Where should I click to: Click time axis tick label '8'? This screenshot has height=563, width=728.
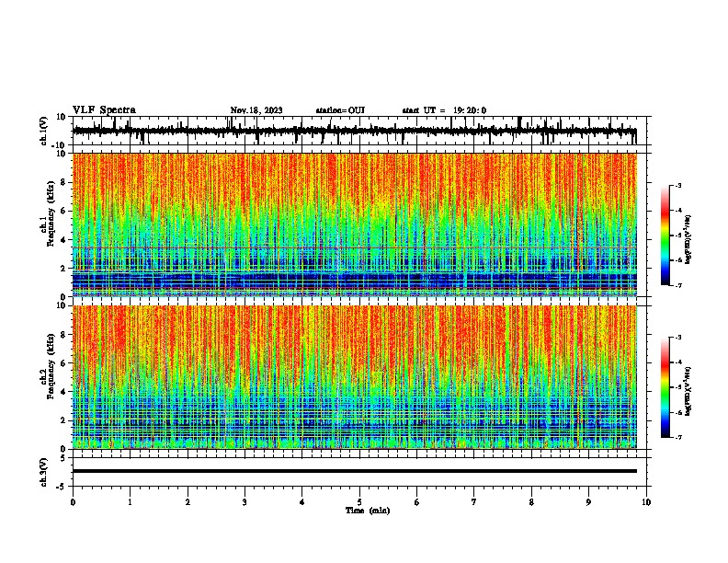coord(531,502)
